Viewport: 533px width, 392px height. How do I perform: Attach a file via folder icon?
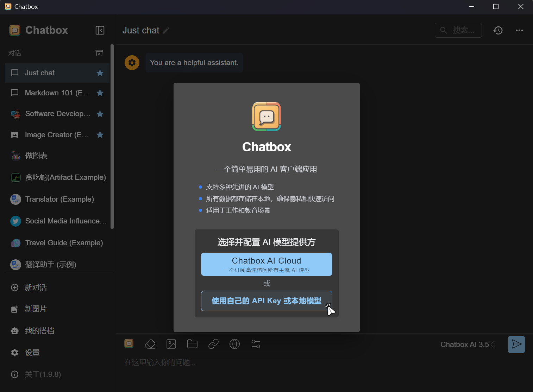(192, 344)
